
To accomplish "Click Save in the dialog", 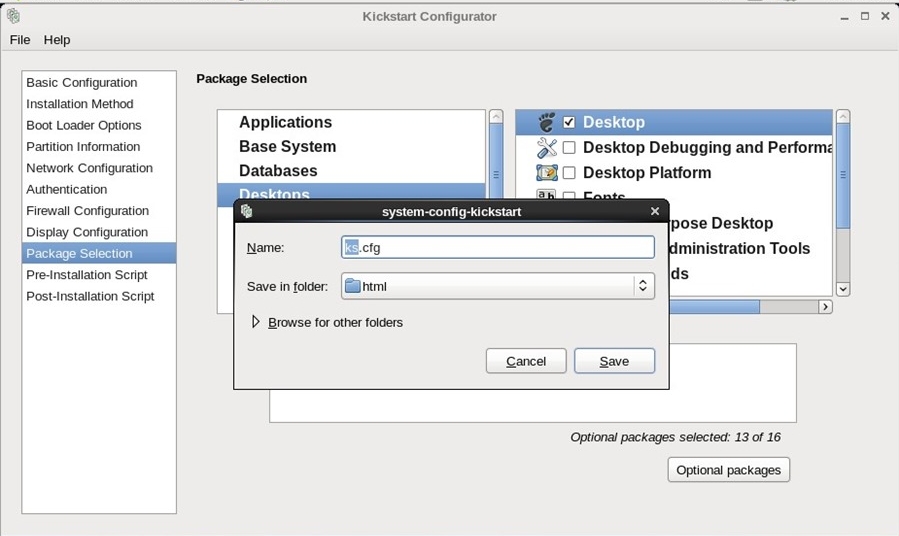I will pyautogui.click(x=614, y=361).
